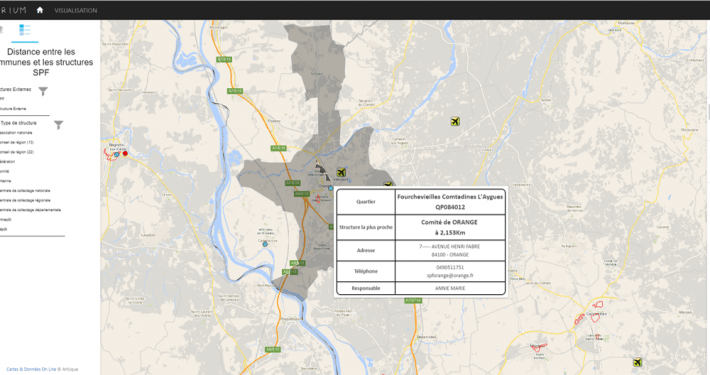Viewport: 710px width, 375px height.
Task: Select the Structure Externe option
Action: pos(13,109)
